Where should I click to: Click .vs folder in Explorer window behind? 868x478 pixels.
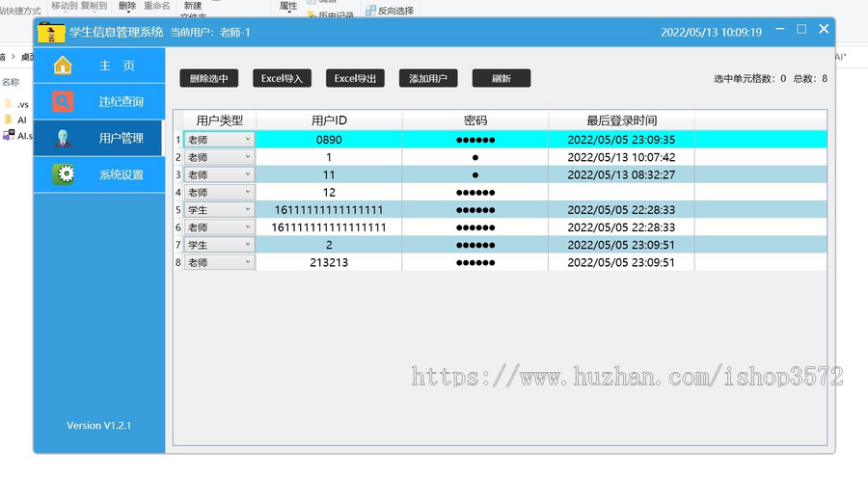16,104
